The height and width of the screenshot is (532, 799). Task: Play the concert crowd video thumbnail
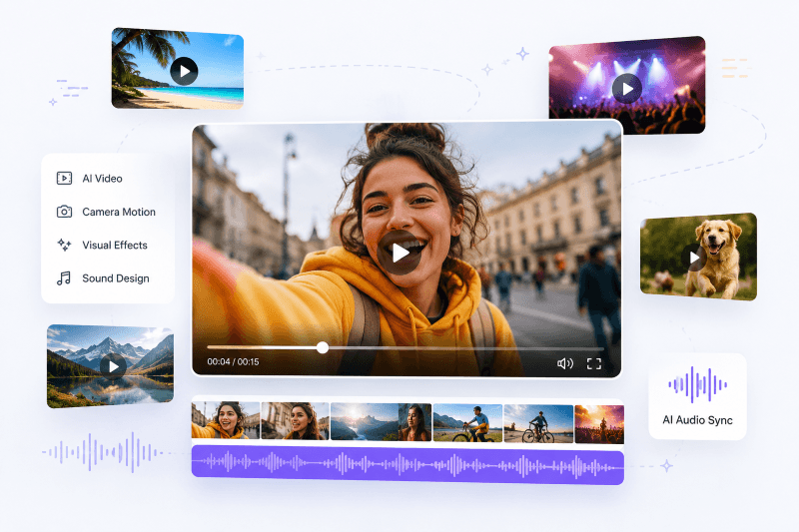[x=627, y=89]
